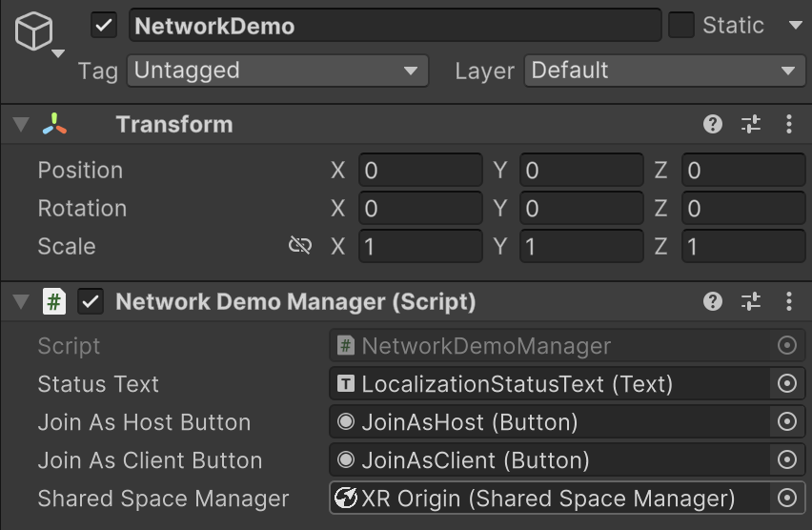Open Transform presets slider icon

(x=750, y=124)
